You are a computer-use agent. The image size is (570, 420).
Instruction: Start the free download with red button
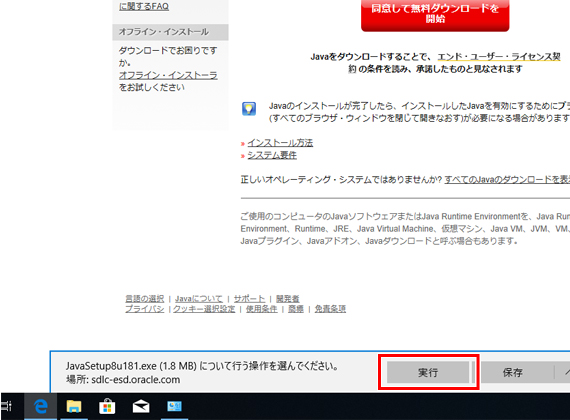(435, 15)
